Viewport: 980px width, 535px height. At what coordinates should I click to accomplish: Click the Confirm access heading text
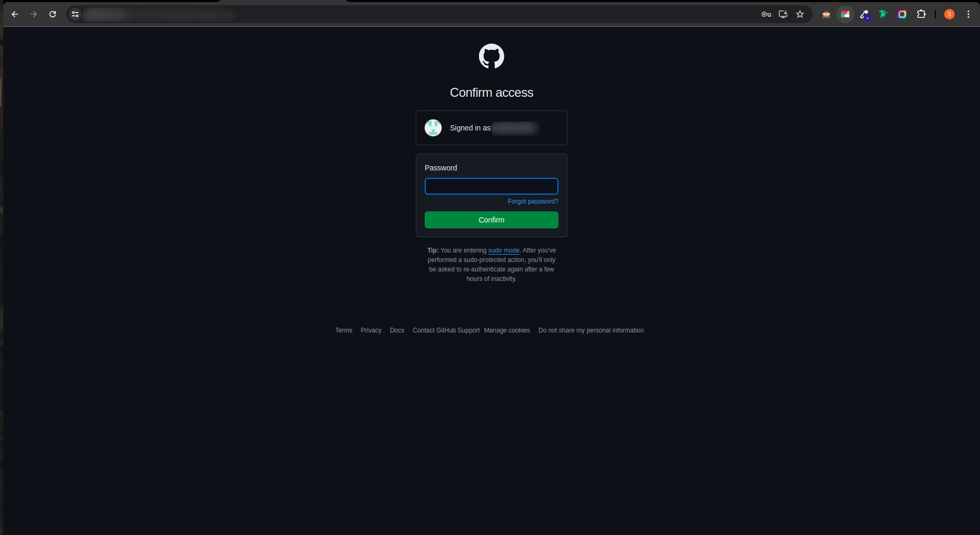click(492, 93)
